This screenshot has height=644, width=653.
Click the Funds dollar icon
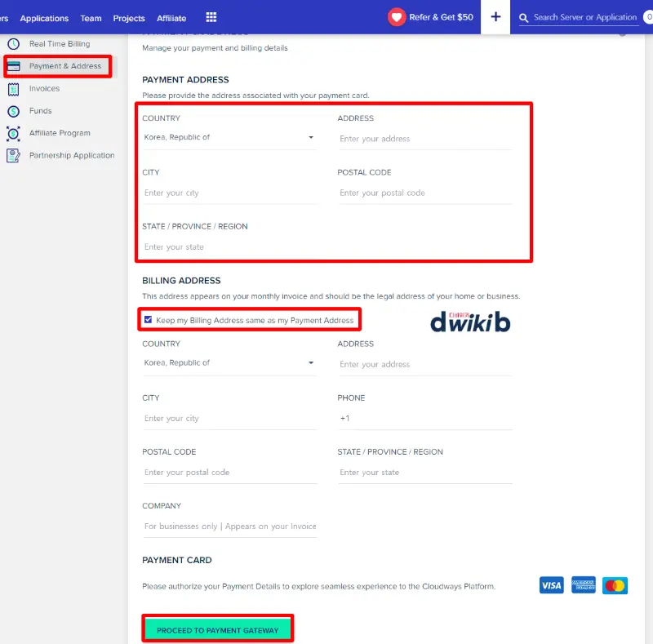point(13,111)
